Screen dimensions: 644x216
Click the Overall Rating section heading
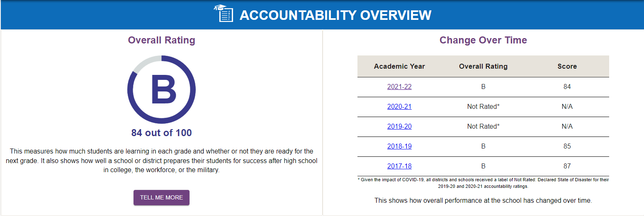click(x=161, y=40)
